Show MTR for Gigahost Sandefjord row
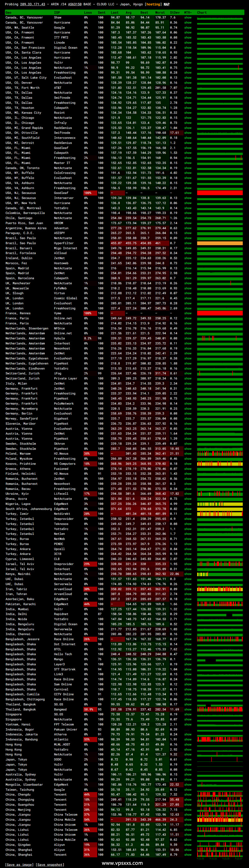The width and height of the screenshot is (249, 868). (188, 419)
